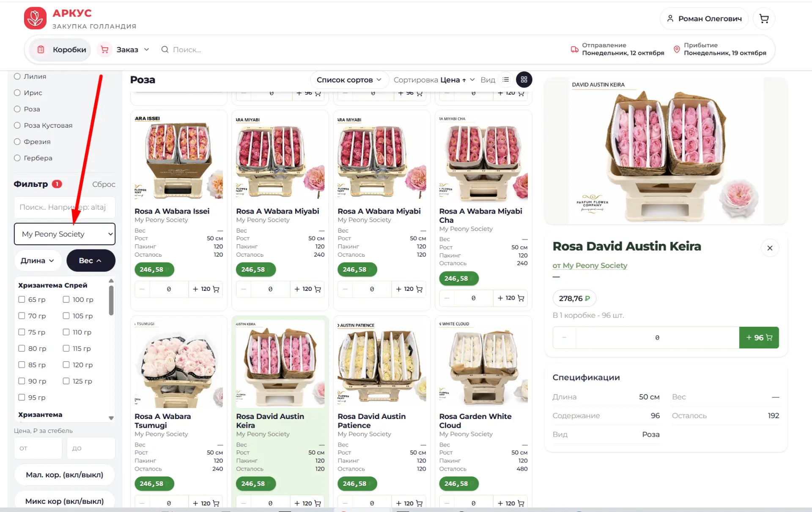Add 120 Rosa Garden White Cloud to cart

[510, 503]
